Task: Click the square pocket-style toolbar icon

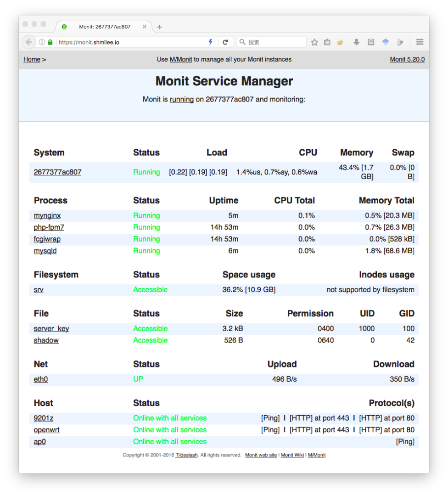Action: click(x=371, y=42)
